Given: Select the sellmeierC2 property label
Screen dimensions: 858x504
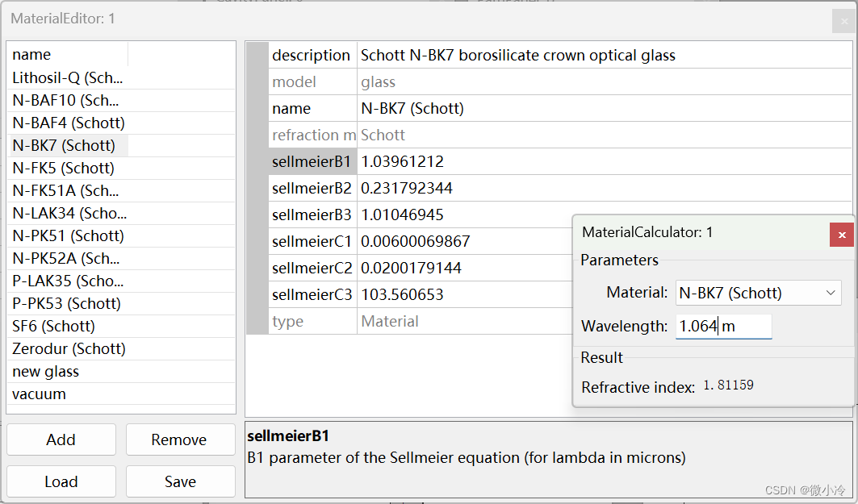Looking at the screenshot, I should tap(312, 268).
